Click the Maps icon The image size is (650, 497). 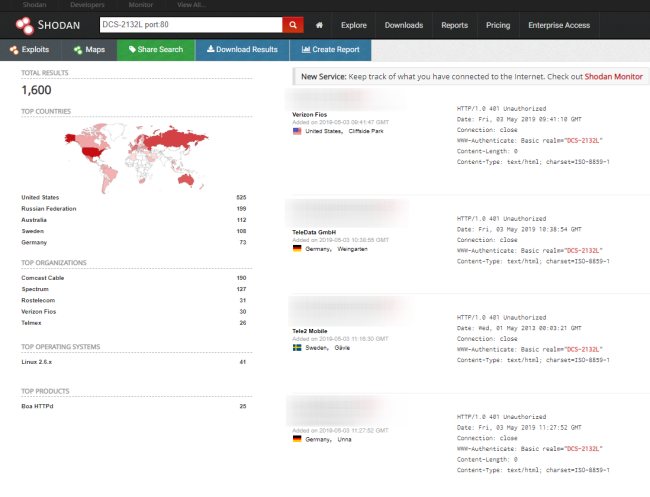[x=78, y=50]
